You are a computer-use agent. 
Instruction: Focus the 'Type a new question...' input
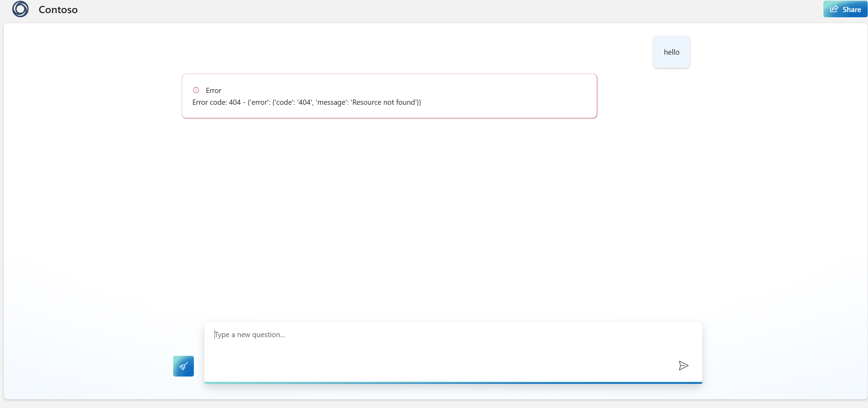[415, 335]
